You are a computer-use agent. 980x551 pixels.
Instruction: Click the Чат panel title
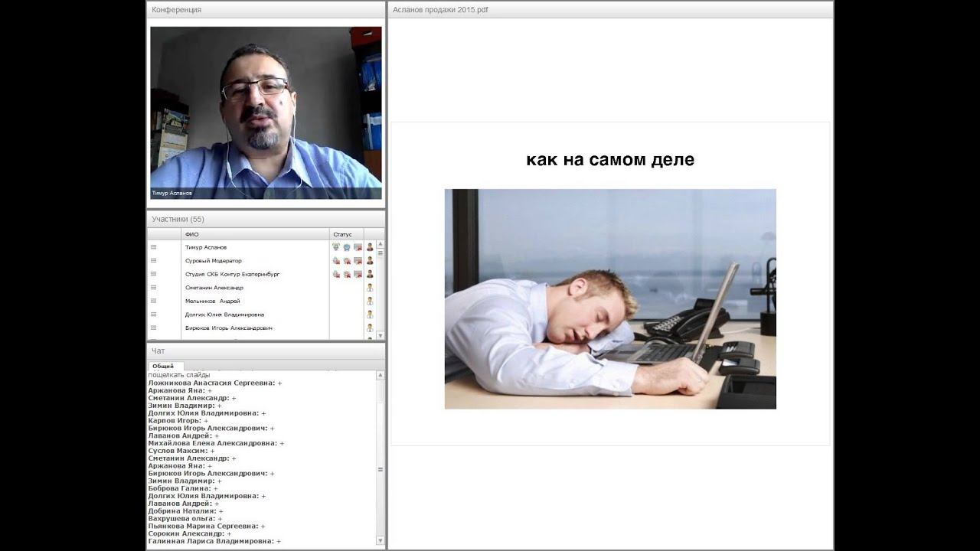click(158, 350)
